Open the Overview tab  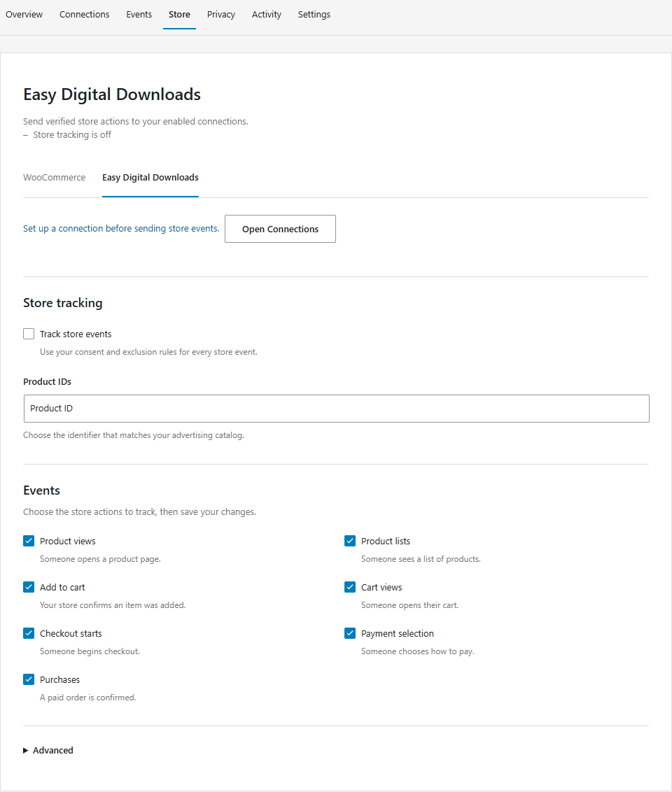point(24,15)
